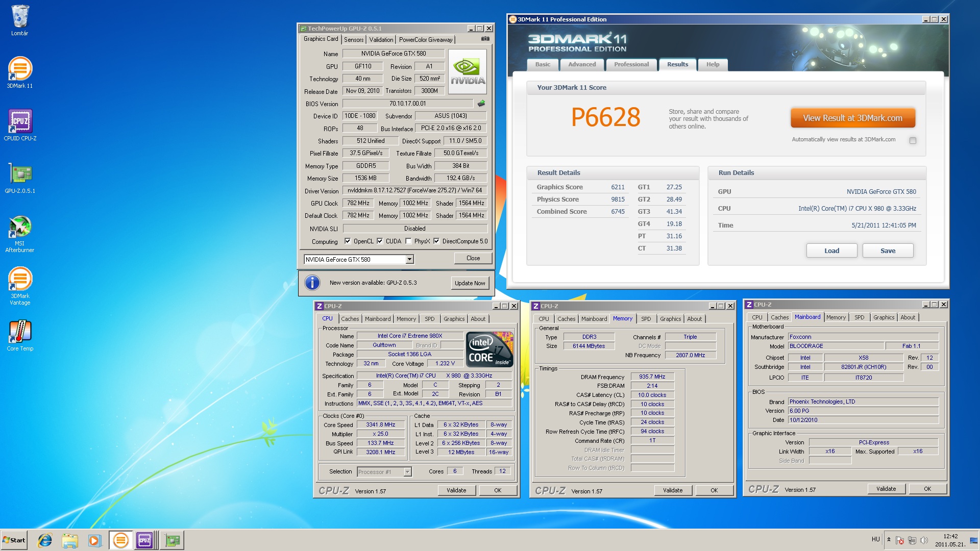Open the GPU selection dropdown in GPU-Z

(x=409, y=260)
